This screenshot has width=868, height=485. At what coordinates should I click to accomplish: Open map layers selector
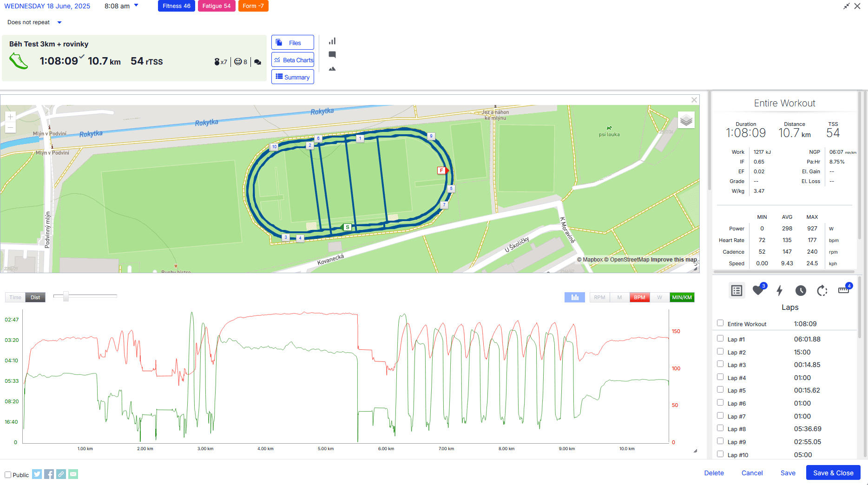(686, 120)
